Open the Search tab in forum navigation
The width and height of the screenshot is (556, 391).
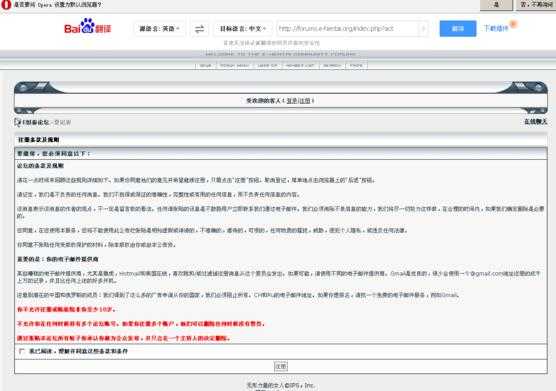click(x=332, y=66)
